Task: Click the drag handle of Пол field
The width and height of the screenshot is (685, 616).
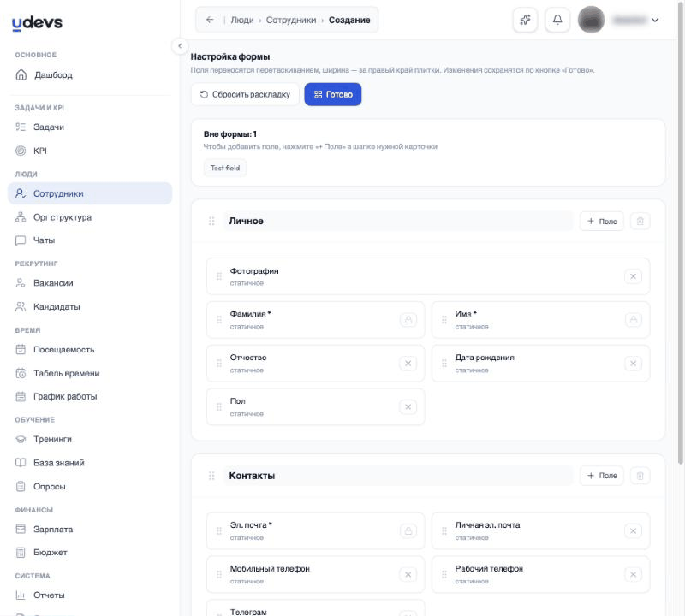Action: (x=219, y=407)
